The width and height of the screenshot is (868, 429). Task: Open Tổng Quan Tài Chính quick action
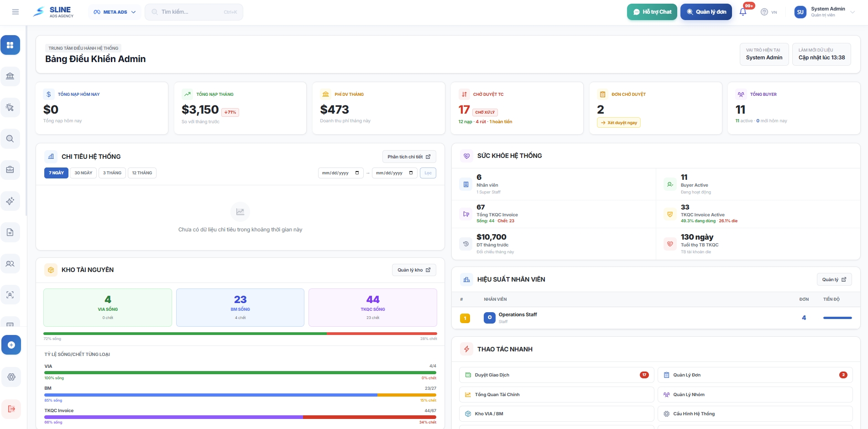pyautogui.click(x=556, y=395)
